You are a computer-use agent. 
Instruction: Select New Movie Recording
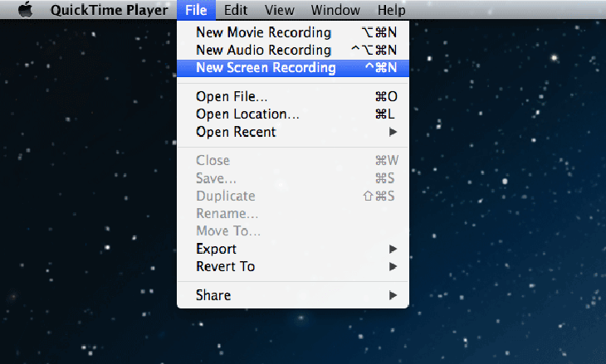(263, 32)
